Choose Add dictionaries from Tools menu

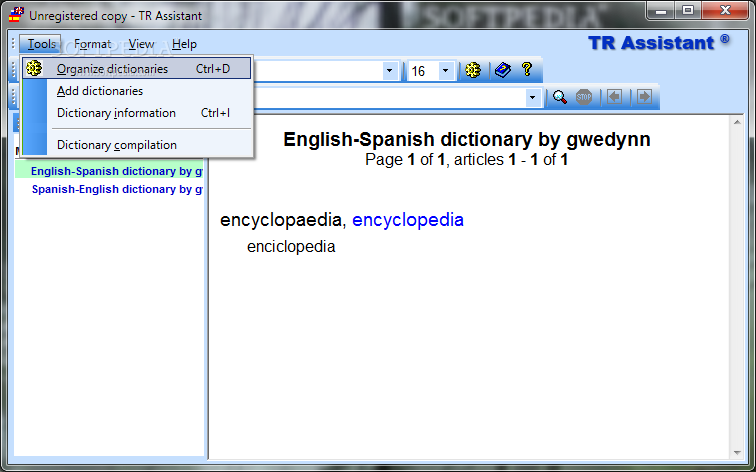[x=136, y=91]
